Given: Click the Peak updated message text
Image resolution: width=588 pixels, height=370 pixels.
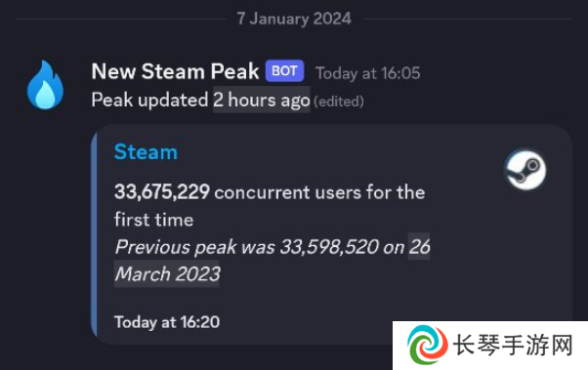Looking at the screenshot, I should pyautogui.click(x=150, y=100).
